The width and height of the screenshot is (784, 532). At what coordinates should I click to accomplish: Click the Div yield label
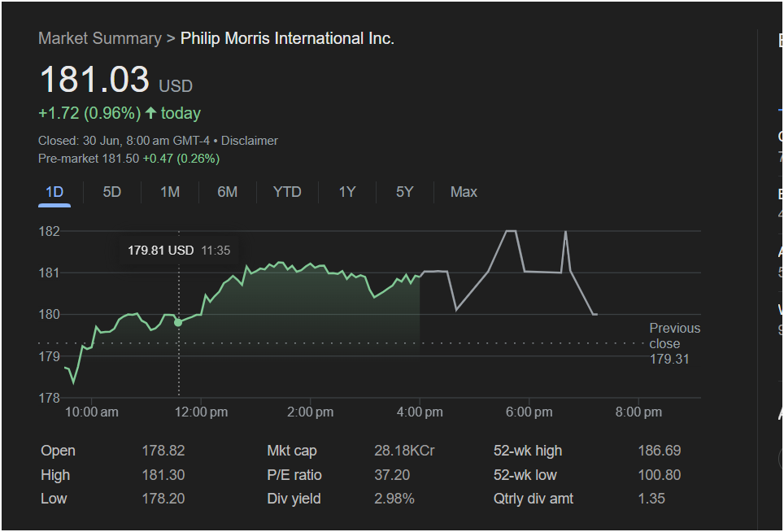294,499
